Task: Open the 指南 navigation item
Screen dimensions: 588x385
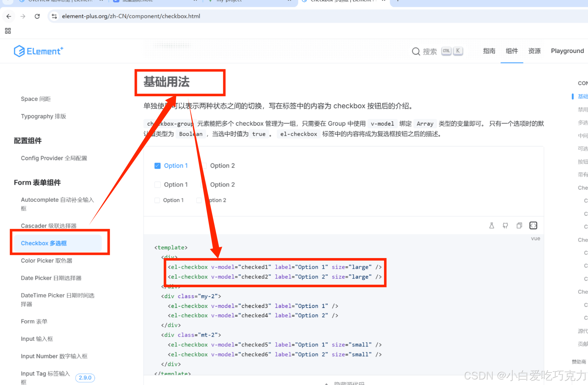Action: [x=489, y=51]
